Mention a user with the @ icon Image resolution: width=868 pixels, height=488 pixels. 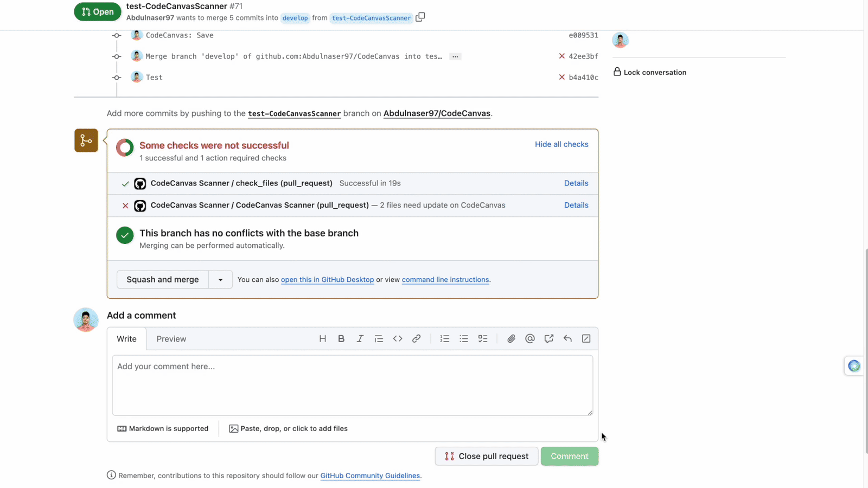tap(529, 338)
